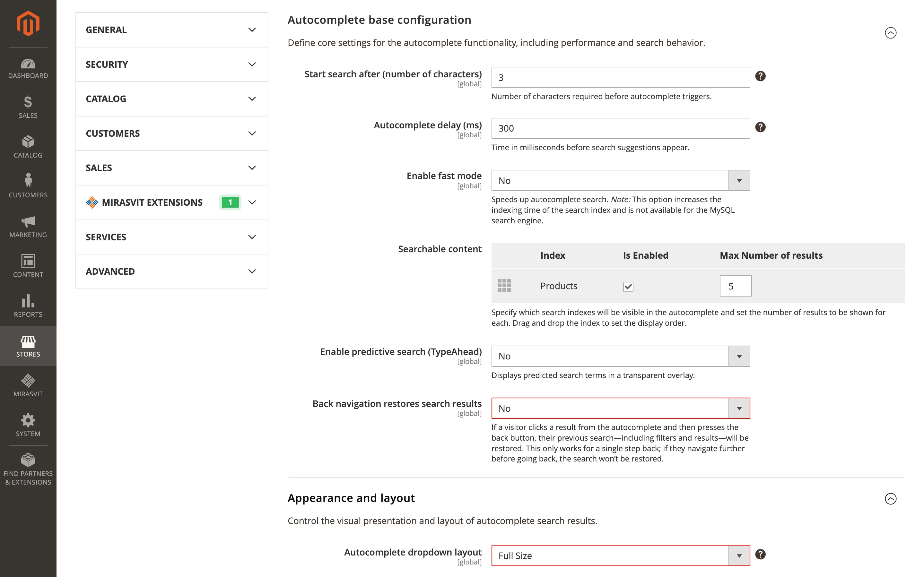Click the help icon next to Autocomplete delay
This screenshot has height=577, width=924.
(760, 127)
